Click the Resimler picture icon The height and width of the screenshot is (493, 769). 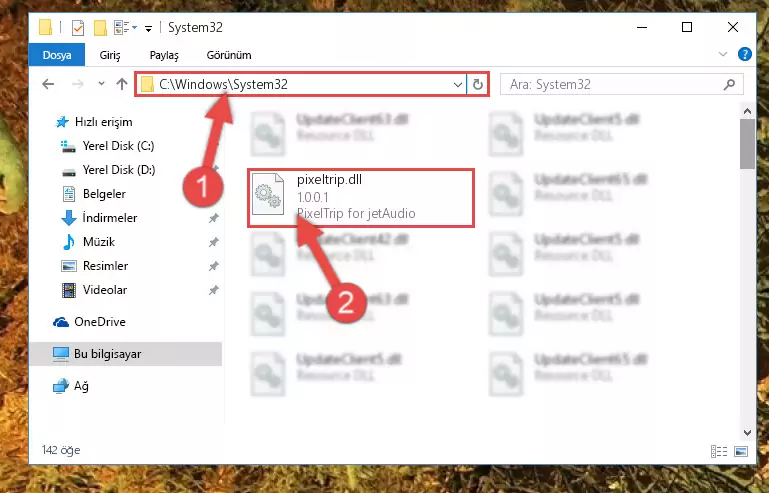pyautogui.click(x=69, y=266)
